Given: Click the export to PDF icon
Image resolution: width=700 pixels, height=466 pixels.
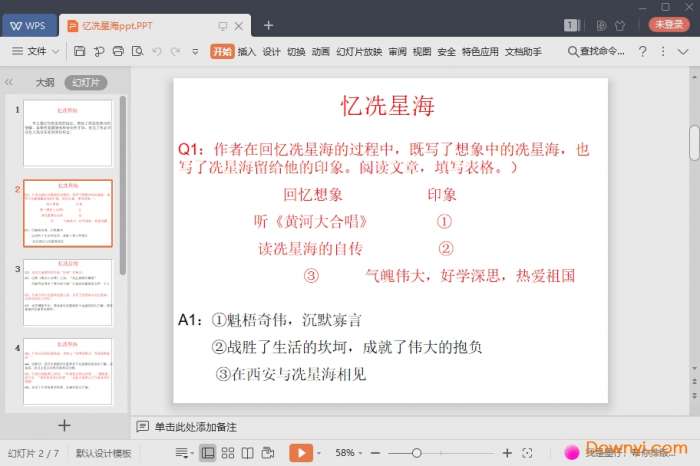Looking at the screenshot, I should [x=99, y=51].
